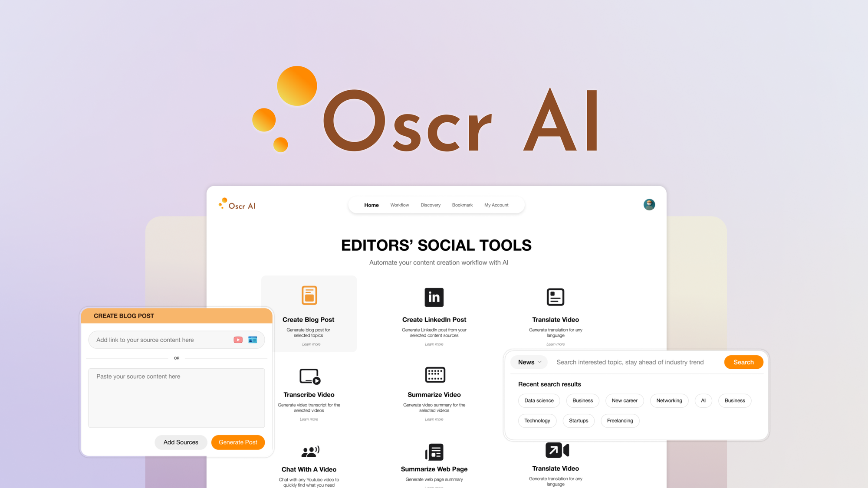Image resolution: width=868 pixels, height=488 pixels.
Task: Switch to the Bookmark tab
Action: click(x=462, y=204)
